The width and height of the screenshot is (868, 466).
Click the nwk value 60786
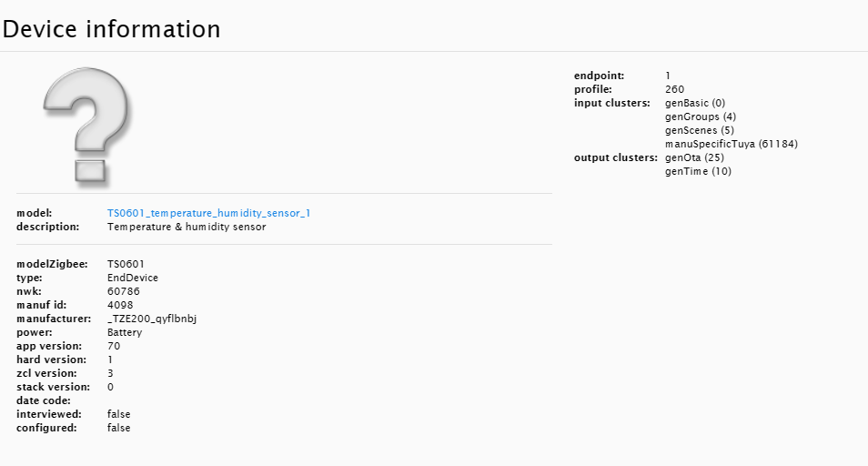tap(123, 291)
